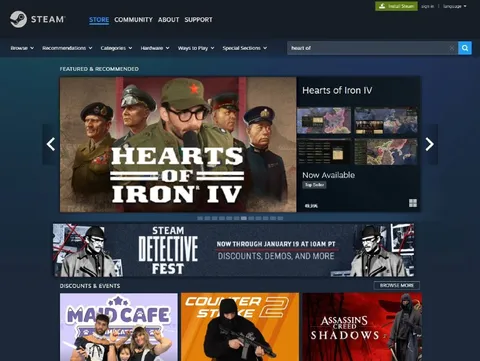
Task: Open the sign in link
Action: click(427, 6)
